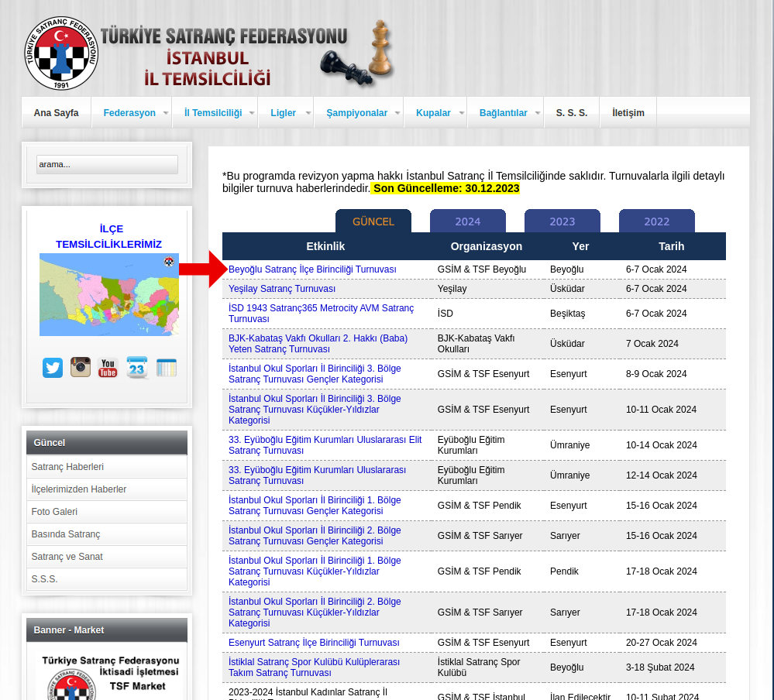This screenshot has width=774, height=700.
Task: Switch to the GÜNCEL tab
Action: coord(373,221)
